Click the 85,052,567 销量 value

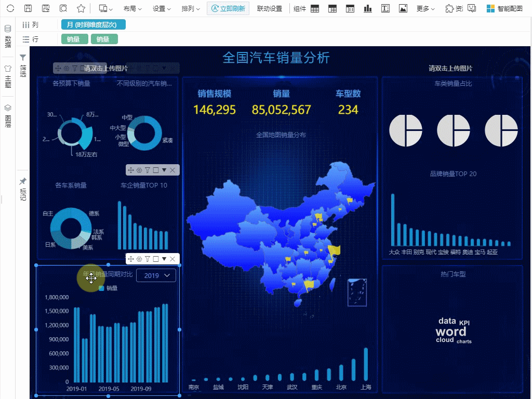click(x=281, y=110)
